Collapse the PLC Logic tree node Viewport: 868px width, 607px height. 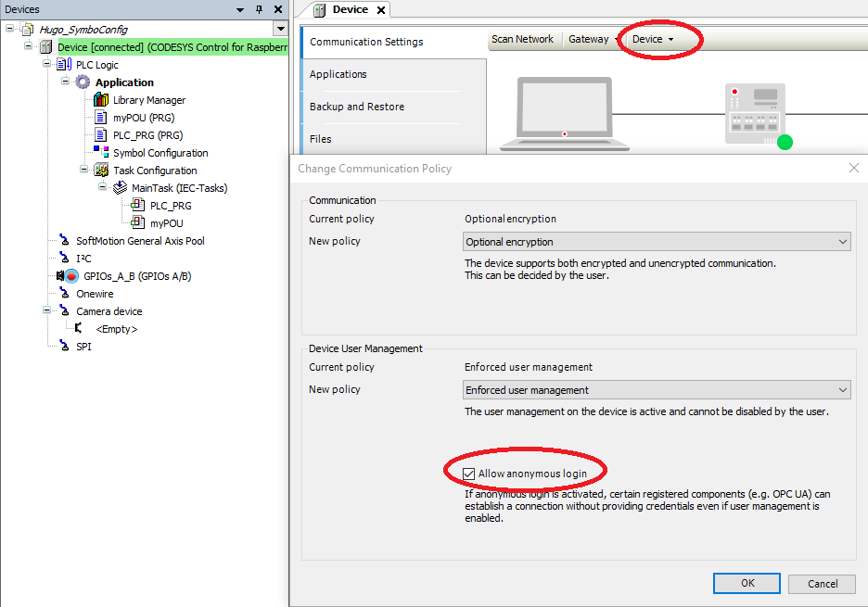coord(47,65)
